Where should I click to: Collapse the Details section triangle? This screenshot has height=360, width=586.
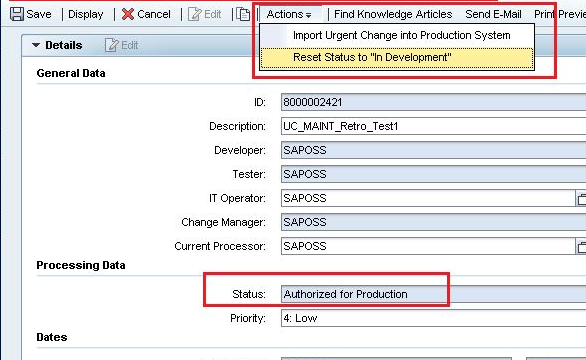click(x=36, y=45)
